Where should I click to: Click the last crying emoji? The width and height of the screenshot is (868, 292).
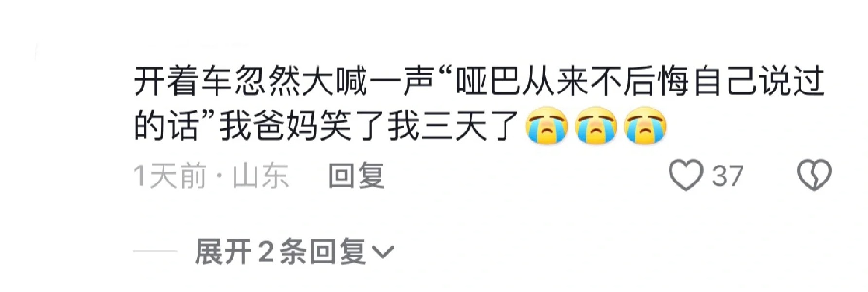pos(645,126)
